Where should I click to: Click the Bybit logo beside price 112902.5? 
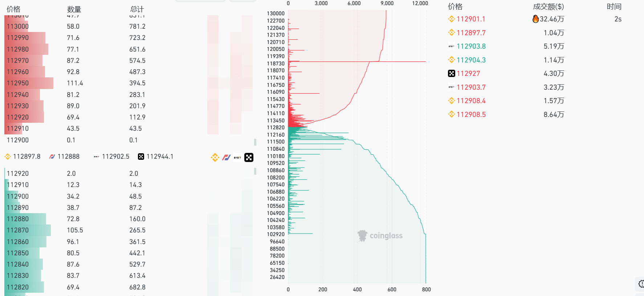pyautogui.click(x=97, y=157)
